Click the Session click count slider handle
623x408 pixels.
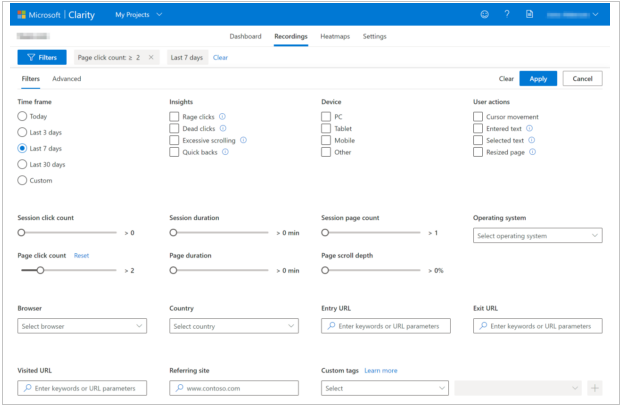21,232
